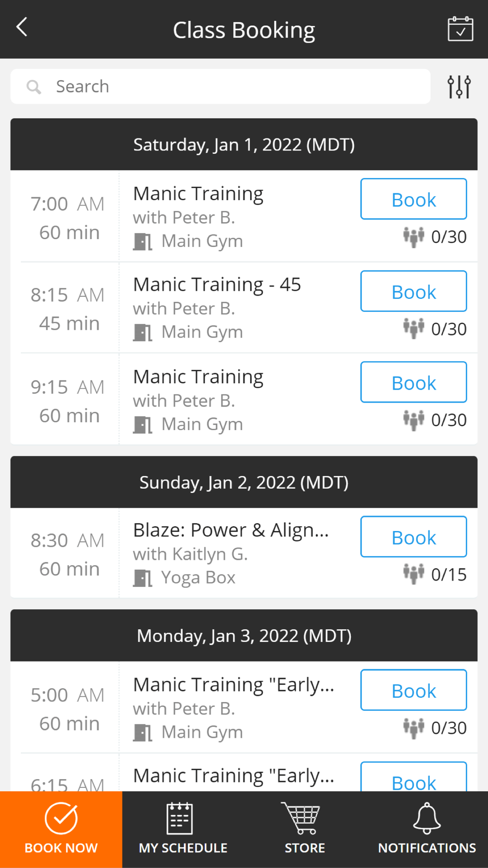Book the 9:15 AM Manic Training class
This screenshot has width=488, height=868.
click(x=413, y=382)
